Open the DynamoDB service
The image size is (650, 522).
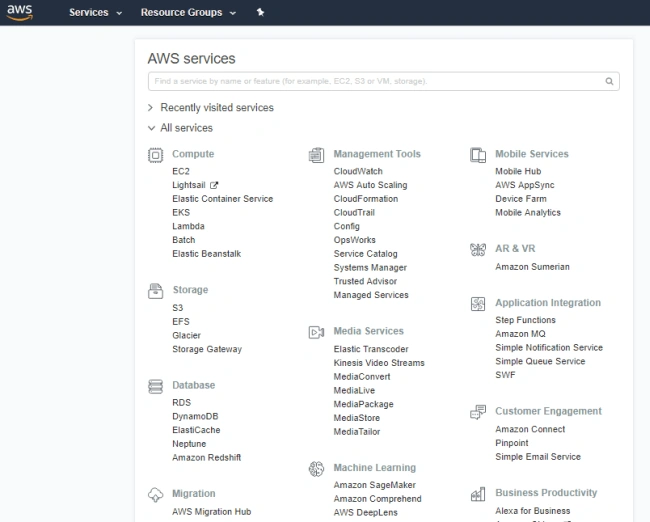[x=195, y=416]
